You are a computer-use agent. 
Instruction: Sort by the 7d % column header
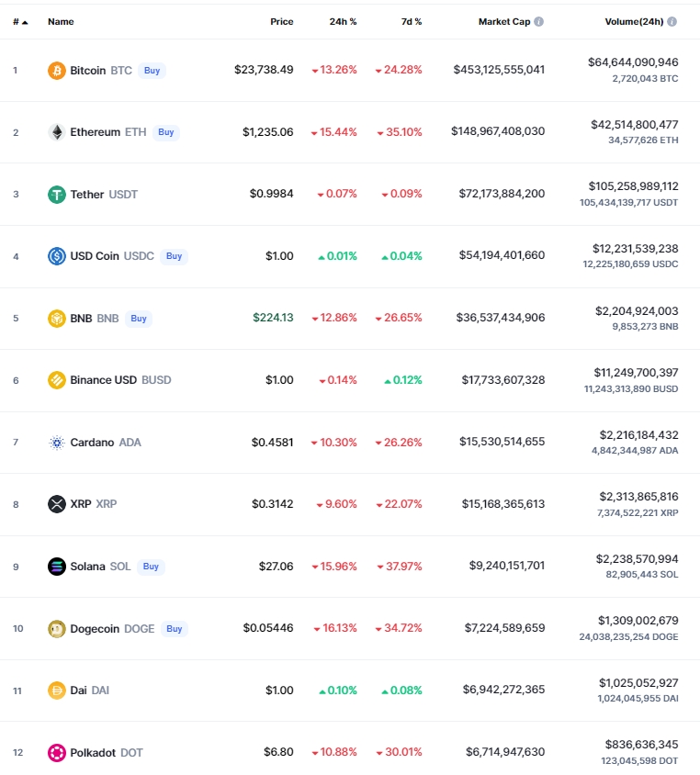click(x=412, y=22)
